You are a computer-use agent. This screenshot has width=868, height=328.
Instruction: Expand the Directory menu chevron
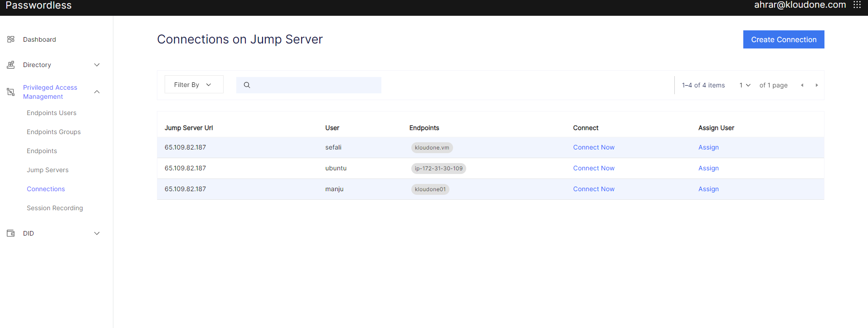[97, 65]
